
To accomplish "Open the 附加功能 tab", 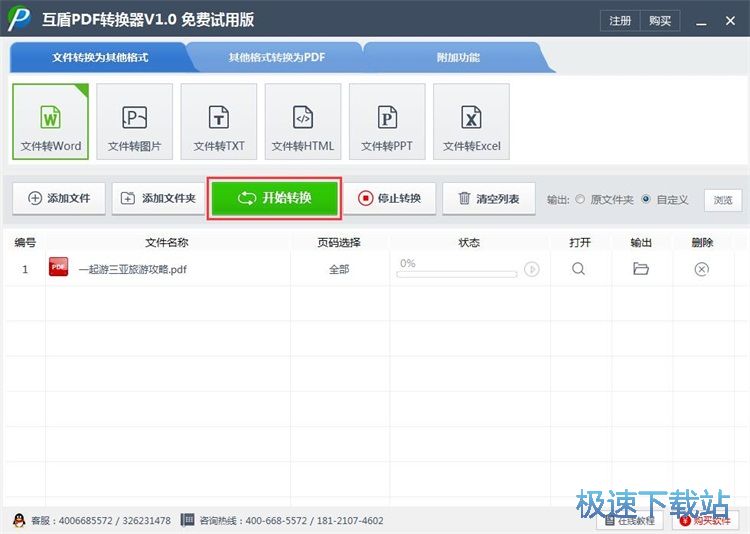I will pyautogui.click(x=458, y=57).
